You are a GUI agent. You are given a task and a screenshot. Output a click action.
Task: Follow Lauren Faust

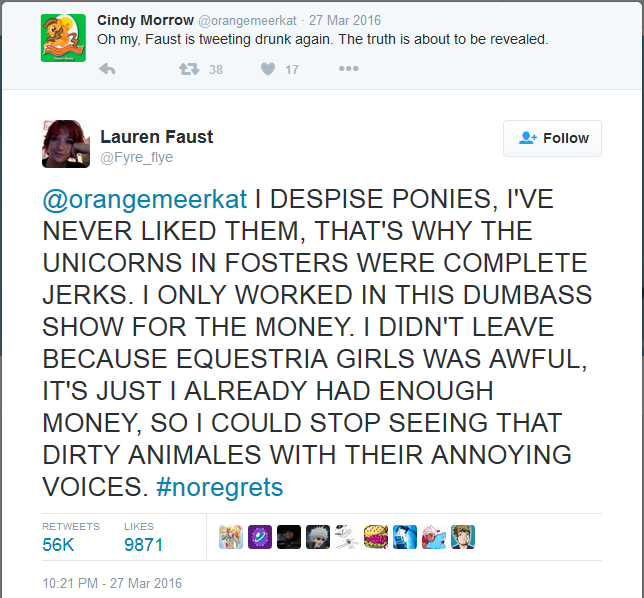pyautogui.click(x=552, y=138)
